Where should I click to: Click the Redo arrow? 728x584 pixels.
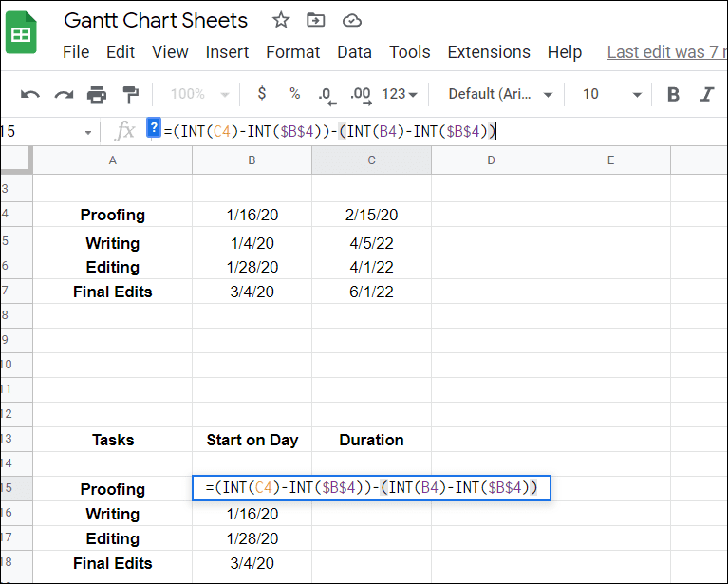pos(64,95)
